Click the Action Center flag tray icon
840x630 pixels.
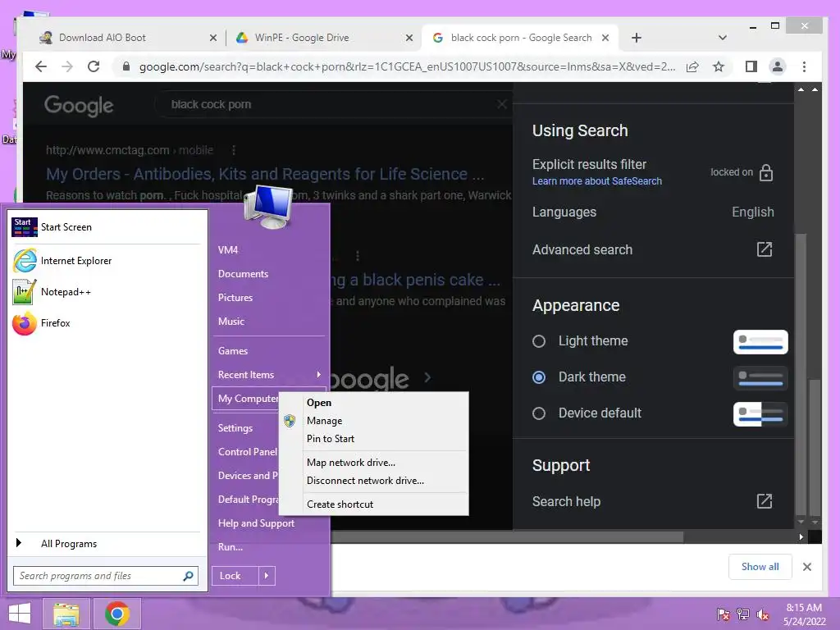724,614
